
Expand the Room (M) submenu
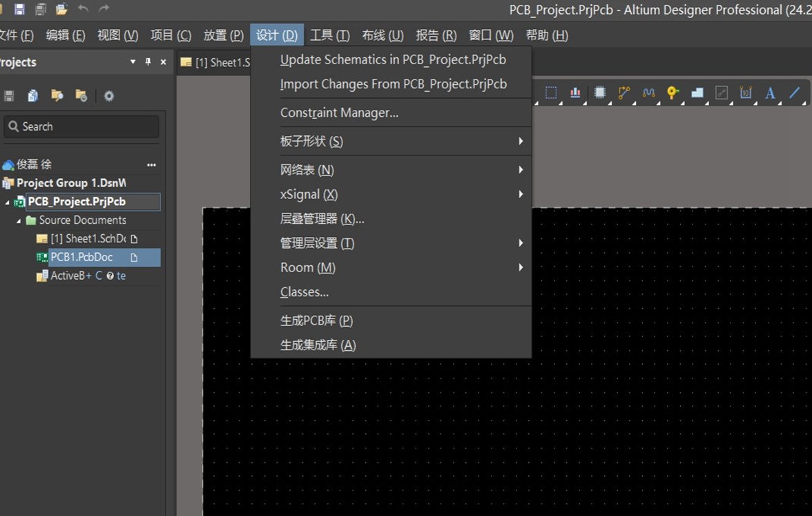tap(391, 267)
